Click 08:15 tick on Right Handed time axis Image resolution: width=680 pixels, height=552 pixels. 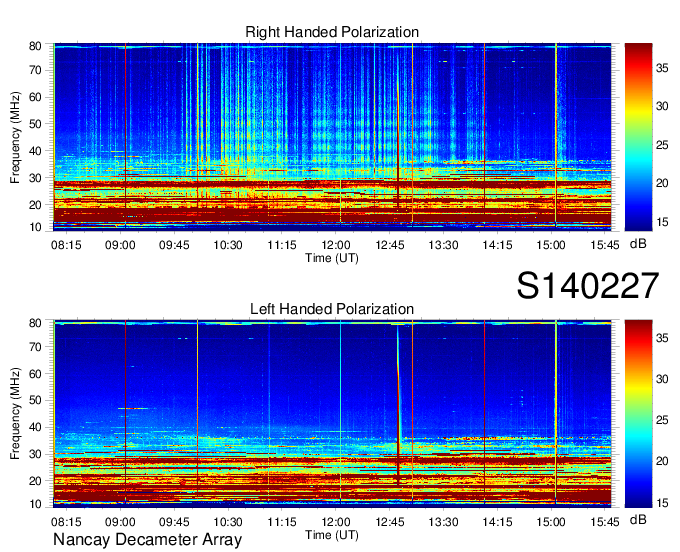66,245
